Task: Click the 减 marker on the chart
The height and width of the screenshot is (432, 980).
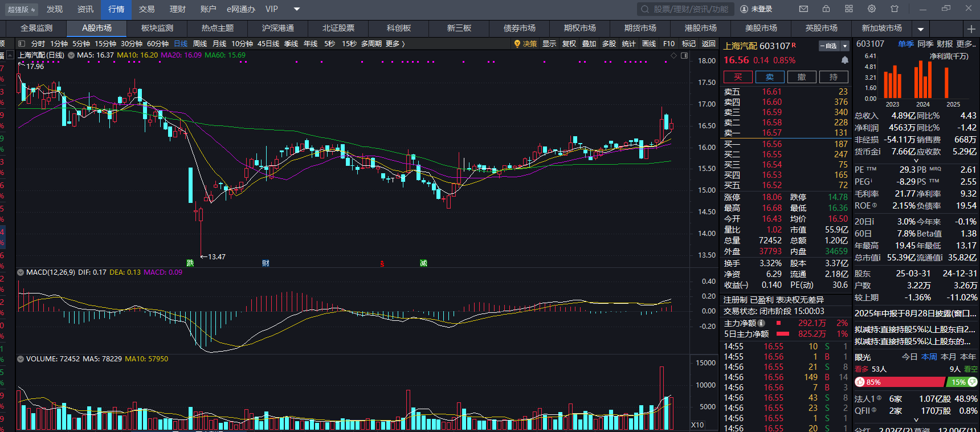Action: pos(423,263)
